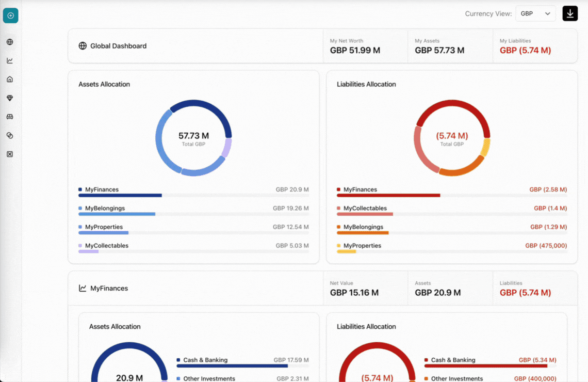Click MyProperties progress bar under Liabilities Allocation

347,252
